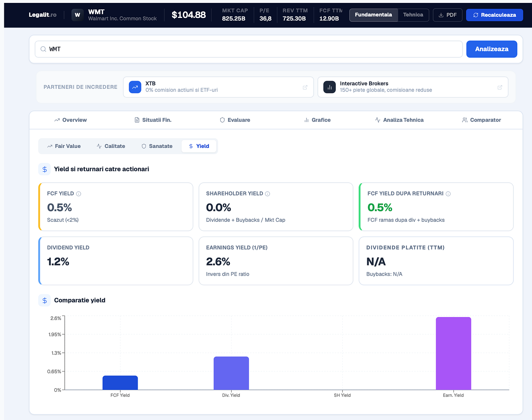Viewport: 532px width, 420px height.
Task: Click info icon for FCF Yield Dupa Returnari
Action: click(448, 194)
